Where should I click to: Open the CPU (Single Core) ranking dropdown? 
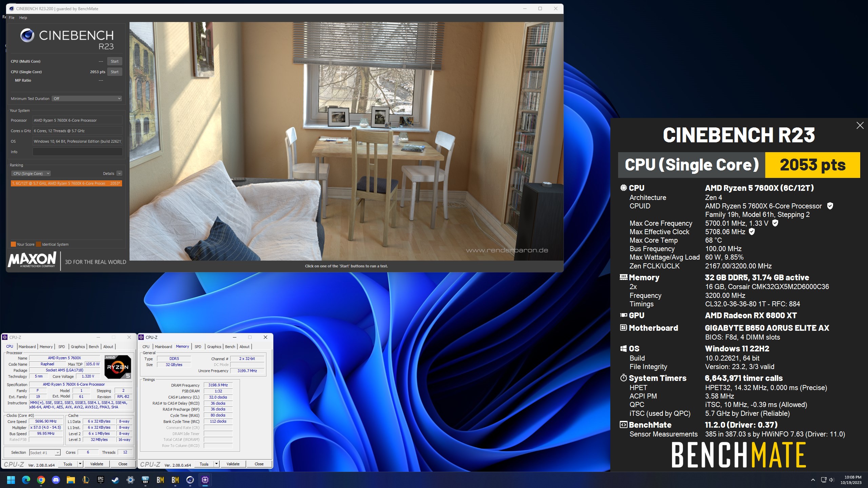pyautogui.click(x=31, y=174)
